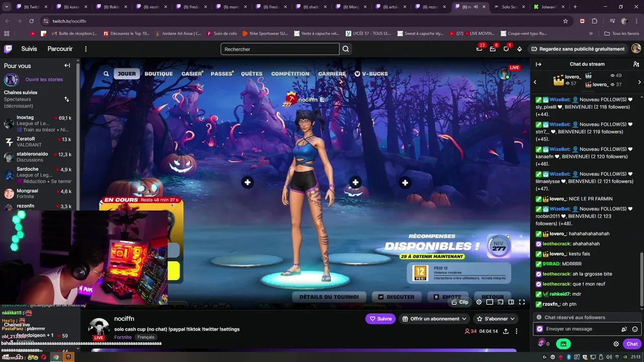This screenshot has height=362, width=644.
Task: Open the Fortnite category link
Action: coord(123,337)
